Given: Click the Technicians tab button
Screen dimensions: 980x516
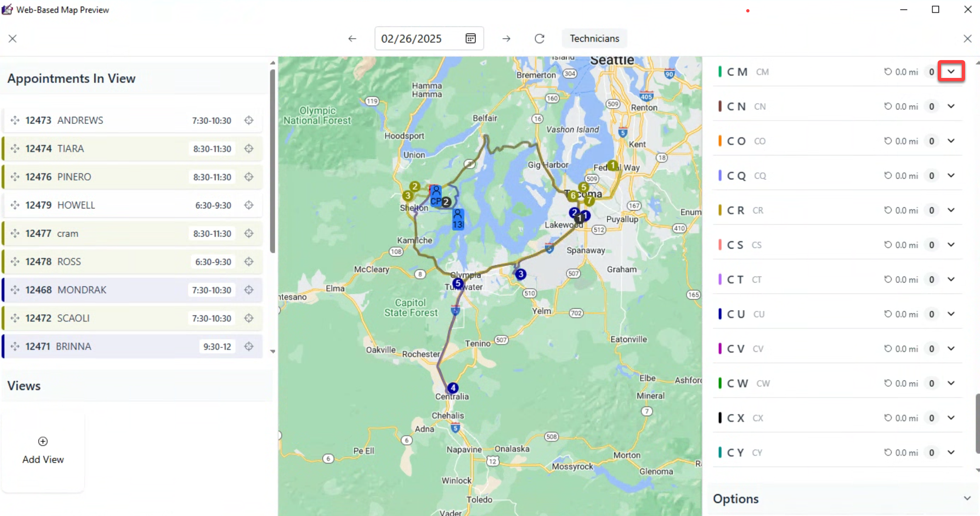Looking at the screenshot, I should [x=594, y=39].
